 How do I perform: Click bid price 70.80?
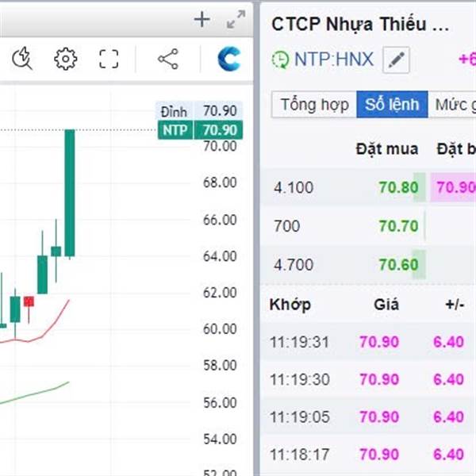[x=398, y=187]
